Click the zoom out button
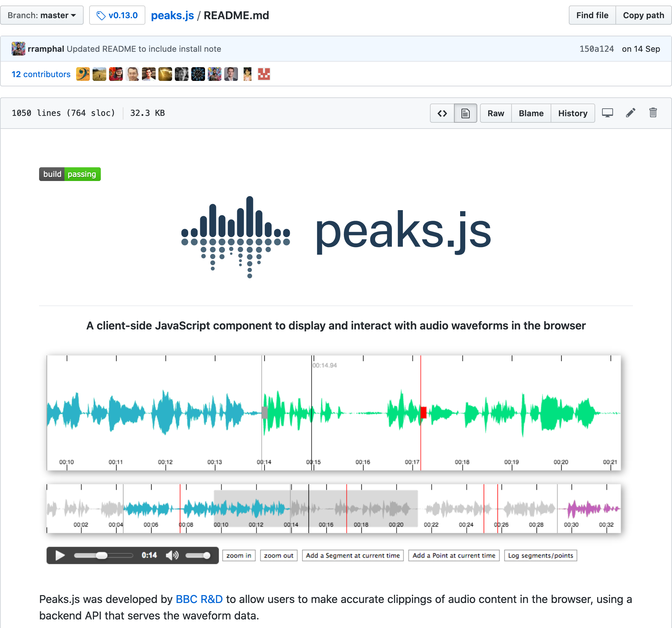The width and height of the screenshot is (672, 628). click(x=279, y=555)
